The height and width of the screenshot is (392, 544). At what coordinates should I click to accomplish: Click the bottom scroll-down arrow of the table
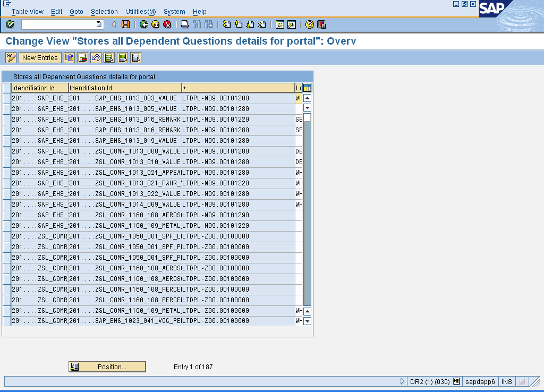tap(308, 321)
